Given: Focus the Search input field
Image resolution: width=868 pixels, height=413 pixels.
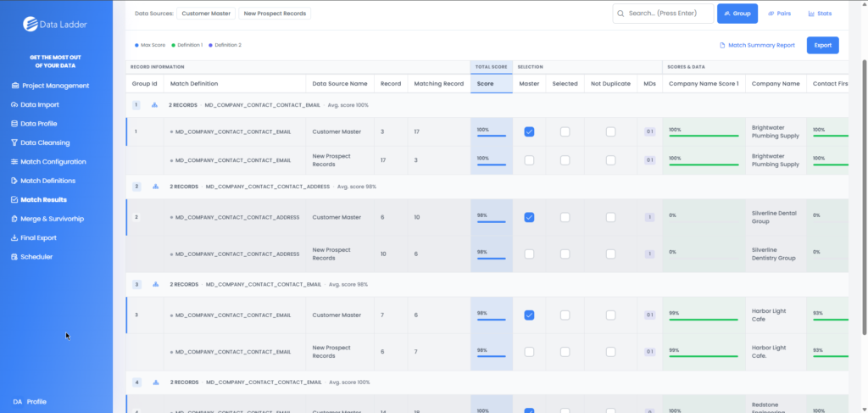Looking at the screenshot, I should [663, 14].
